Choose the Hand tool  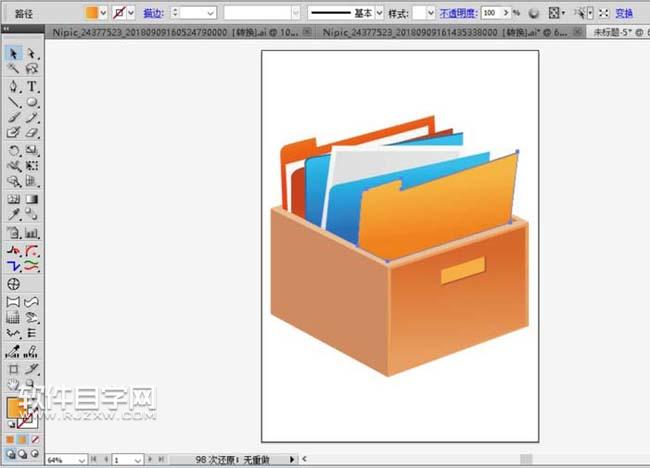click(x=13, y=384)
